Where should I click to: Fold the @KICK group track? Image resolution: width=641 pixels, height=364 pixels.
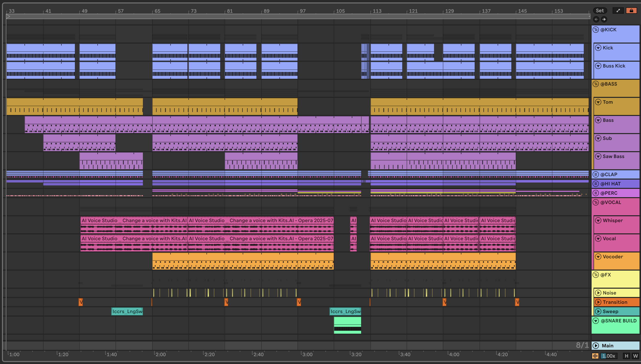click(596, 30)
